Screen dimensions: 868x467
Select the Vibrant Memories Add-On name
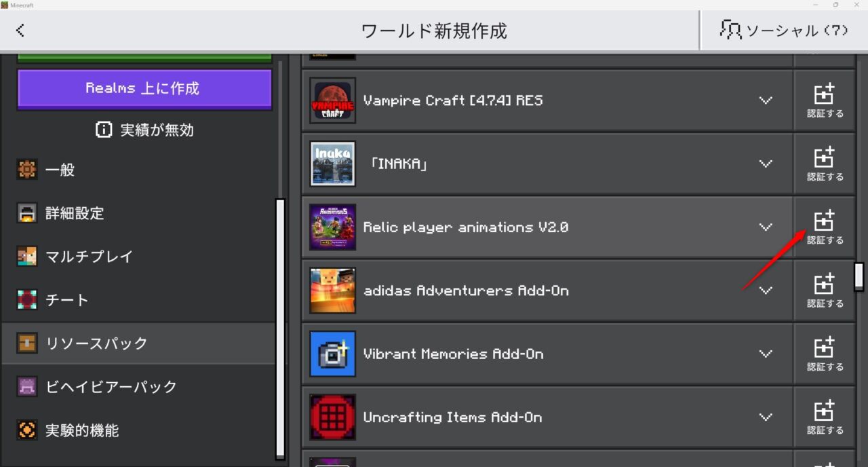[x=453, y=354]
